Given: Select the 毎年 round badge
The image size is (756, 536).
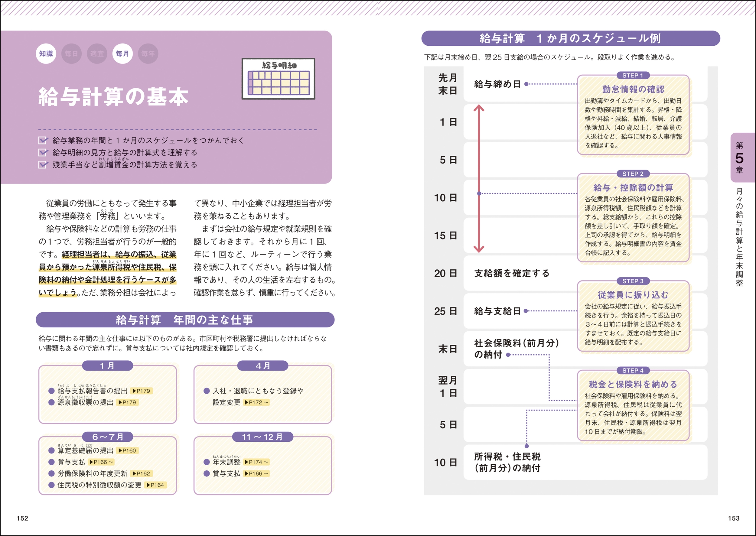Looking at the screenshot, I should click(148, 54).
